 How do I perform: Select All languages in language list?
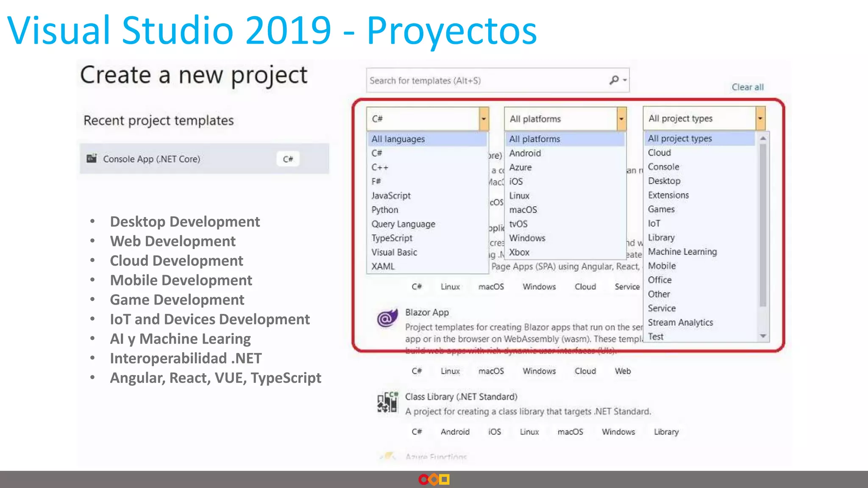point(427,139)
